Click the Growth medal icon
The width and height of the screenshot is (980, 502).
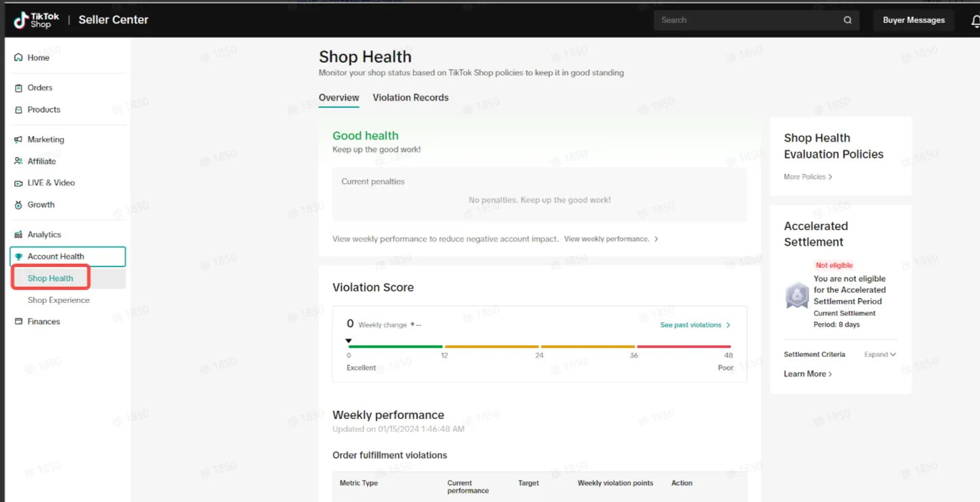click(x=18, y=204)
